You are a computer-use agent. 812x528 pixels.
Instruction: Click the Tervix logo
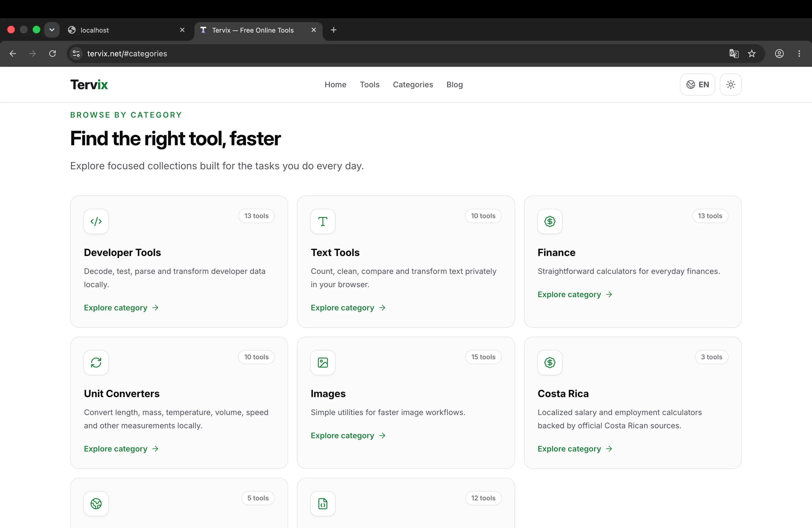(x=89, y=85)
